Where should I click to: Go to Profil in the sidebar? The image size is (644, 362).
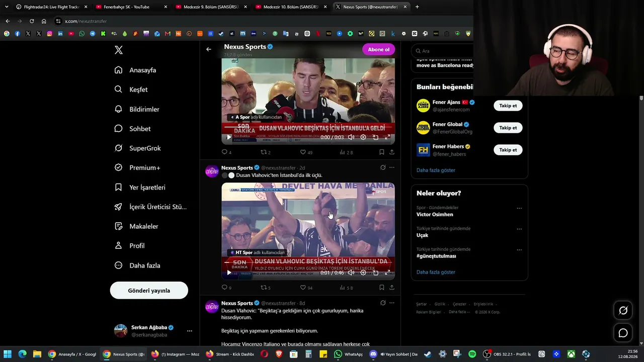pyautogui.click(x=129, y=246)
